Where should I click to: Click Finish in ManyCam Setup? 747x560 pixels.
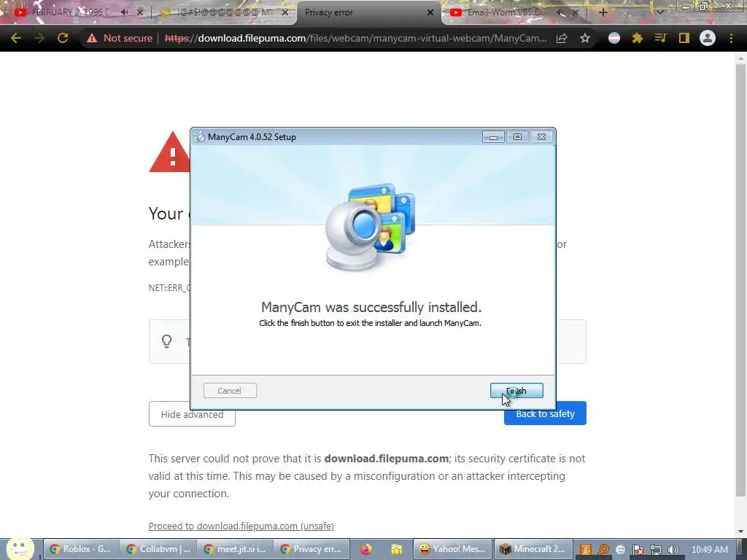pos(516,391)
